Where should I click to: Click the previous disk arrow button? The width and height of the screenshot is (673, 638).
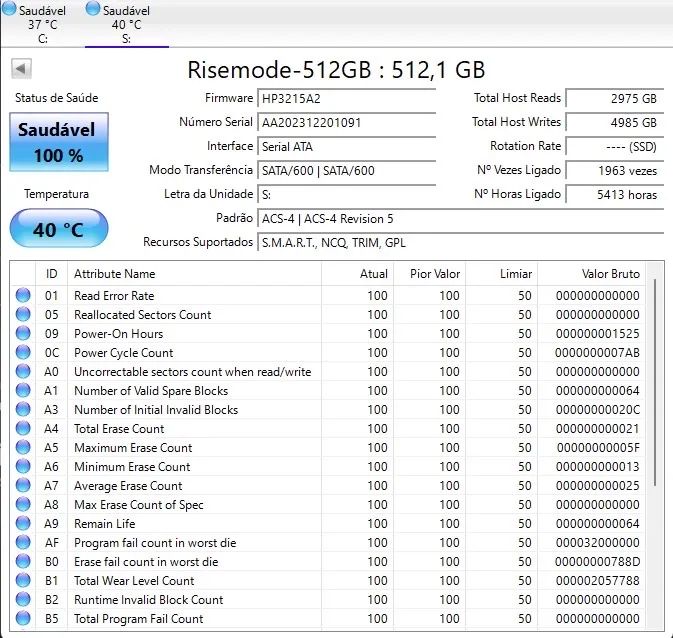[21, 69]
